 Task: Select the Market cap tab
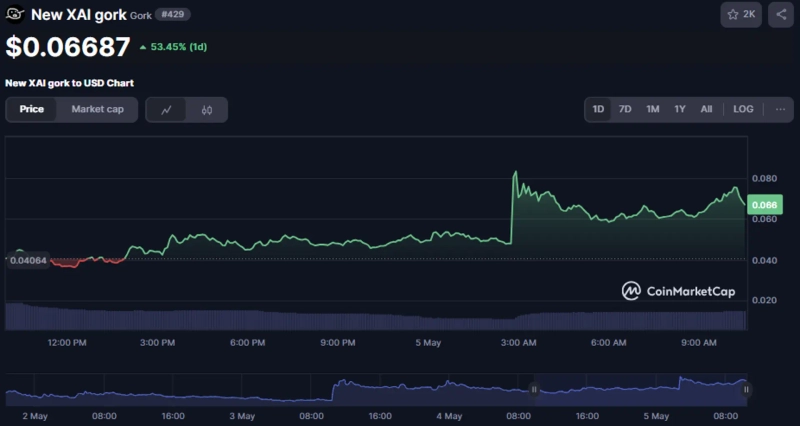click(x=97, y=109)
